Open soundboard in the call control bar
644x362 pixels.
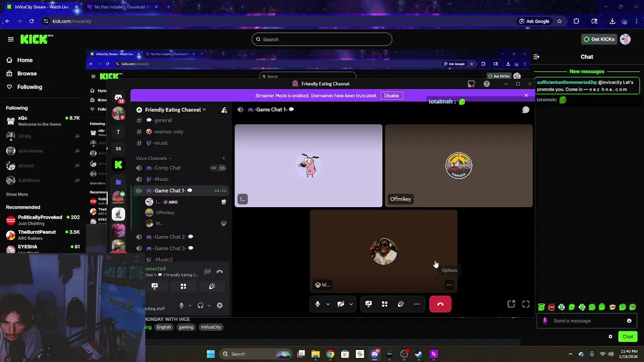(x=401, y=304)
